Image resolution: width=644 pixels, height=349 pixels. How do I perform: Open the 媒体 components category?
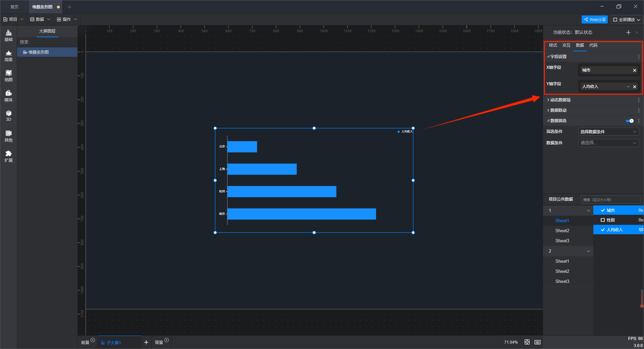[8, 96]
